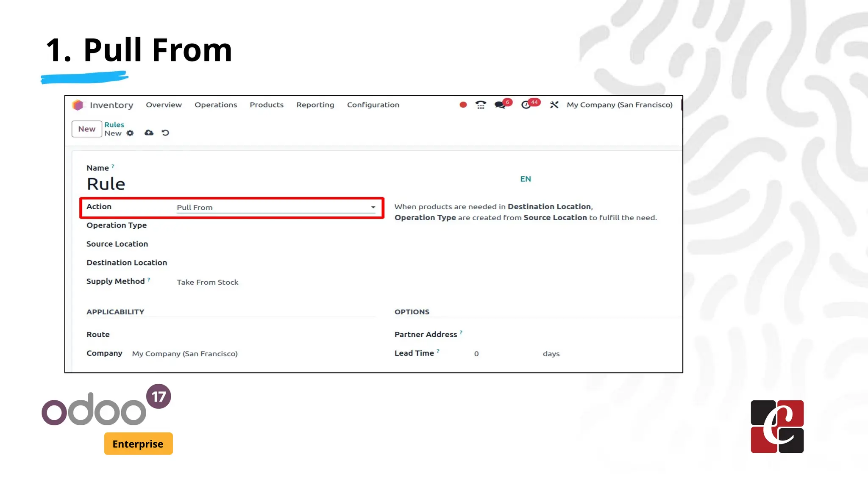Open the Products menu
This screenshot has height=488, width=868.
coord(266,105)
